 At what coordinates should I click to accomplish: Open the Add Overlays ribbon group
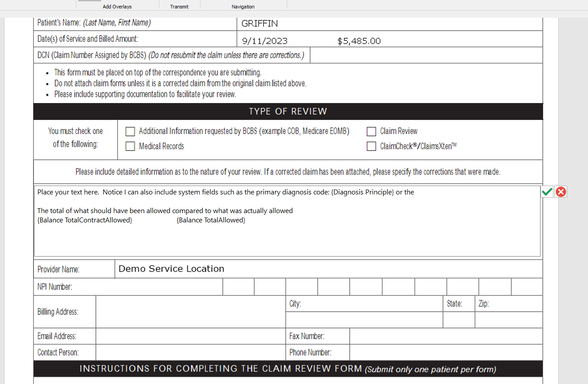(x=117, y=7)
